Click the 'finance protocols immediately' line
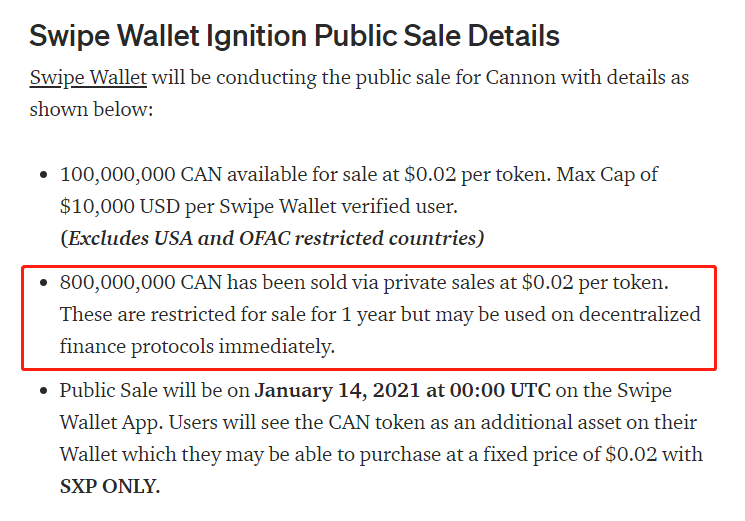 (x=197, y=347)
